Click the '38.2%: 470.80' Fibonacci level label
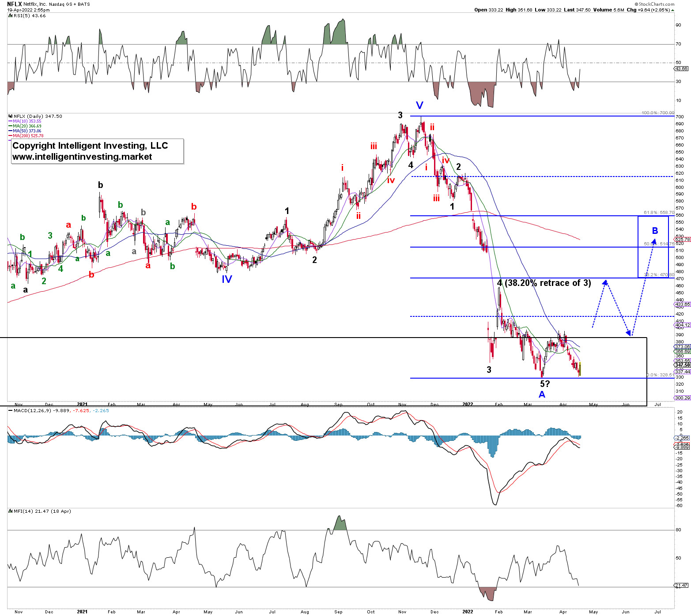 click(x=659, y=274)
